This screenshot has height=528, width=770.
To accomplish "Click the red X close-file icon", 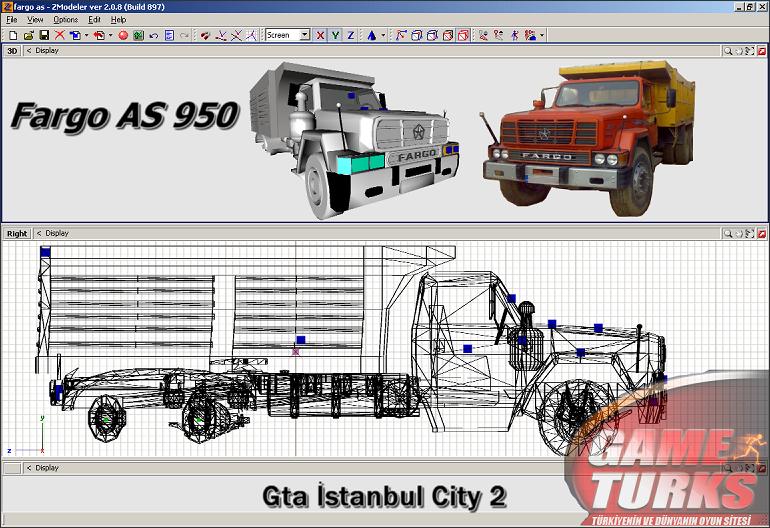I will [60, 35].
